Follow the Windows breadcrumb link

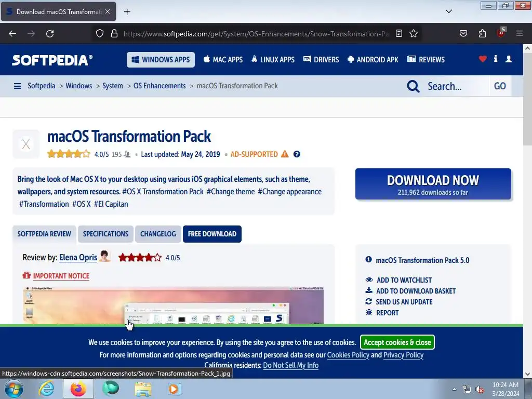point(79,86)
